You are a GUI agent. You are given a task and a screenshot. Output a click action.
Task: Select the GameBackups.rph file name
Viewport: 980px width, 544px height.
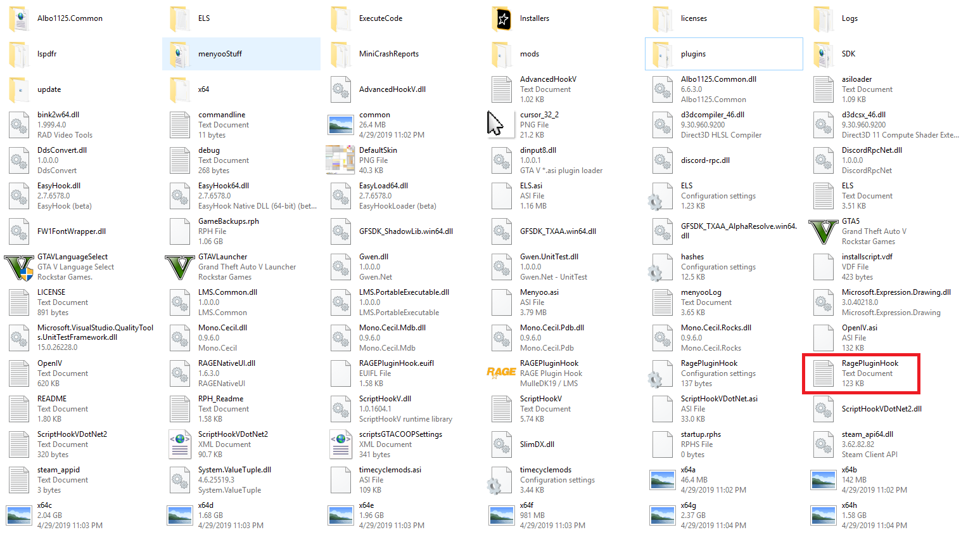coord(229,221)
